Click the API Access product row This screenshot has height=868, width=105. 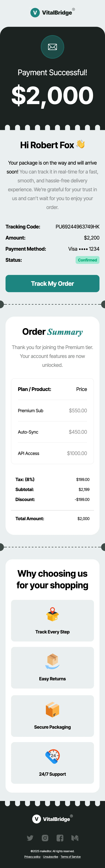click(x=52, y=453)
